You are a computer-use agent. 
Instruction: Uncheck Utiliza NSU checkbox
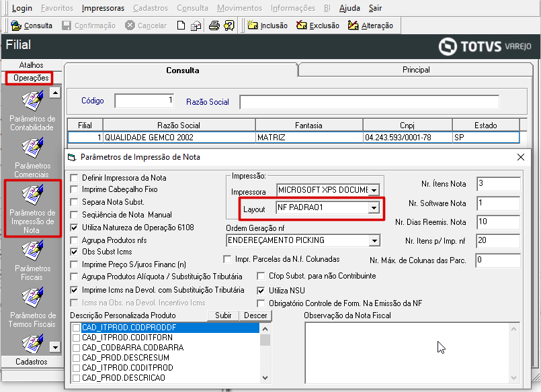[x=261, y=291]
